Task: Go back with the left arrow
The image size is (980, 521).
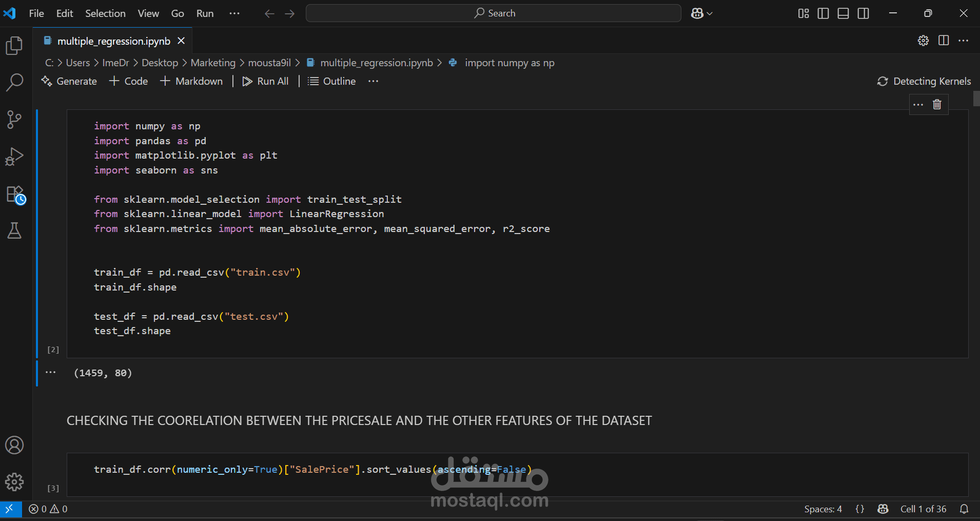Action: click(269, 13)
